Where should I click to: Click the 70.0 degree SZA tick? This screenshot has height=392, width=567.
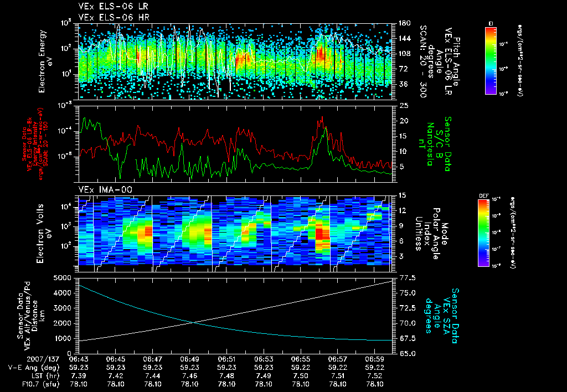[x=408, y=323]
